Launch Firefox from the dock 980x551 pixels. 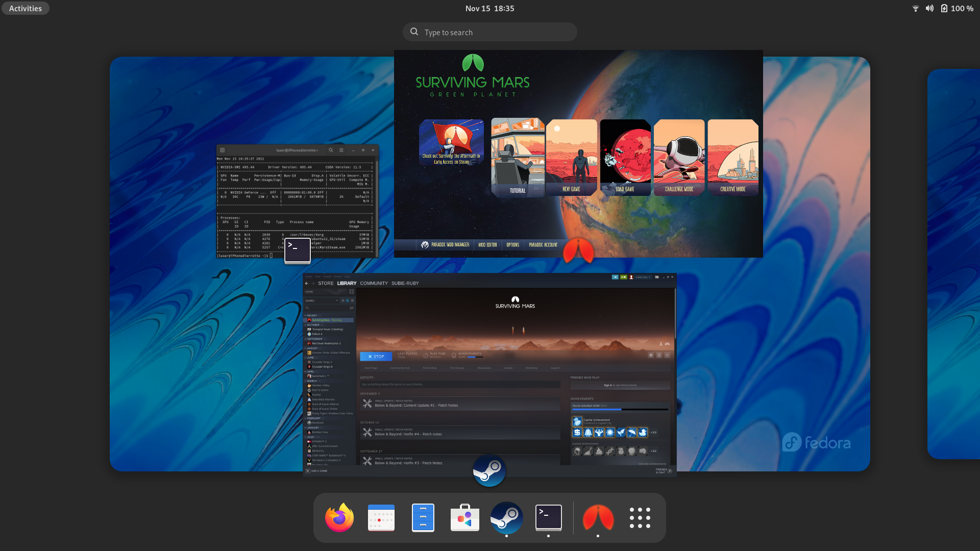(x=339, y=518)
